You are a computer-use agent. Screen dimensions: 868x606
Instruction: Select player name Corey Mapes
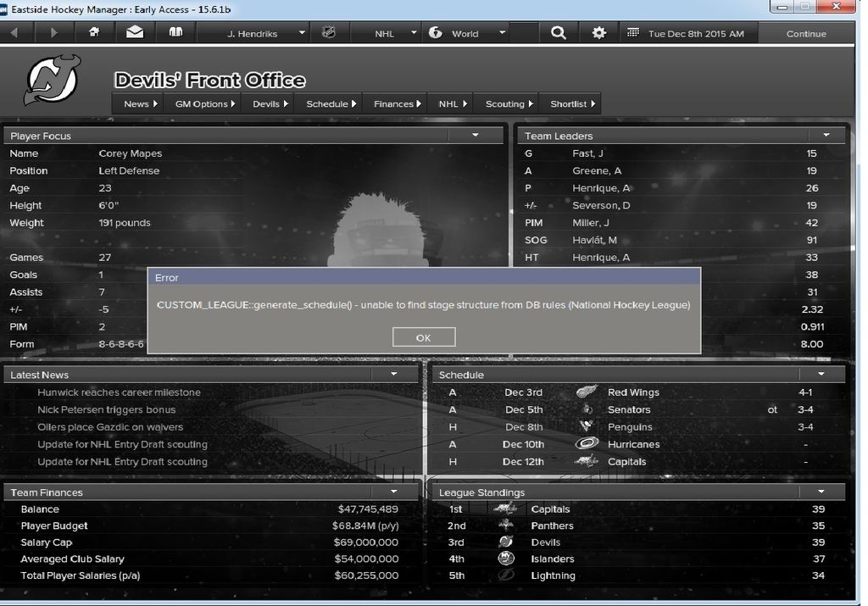130,153
